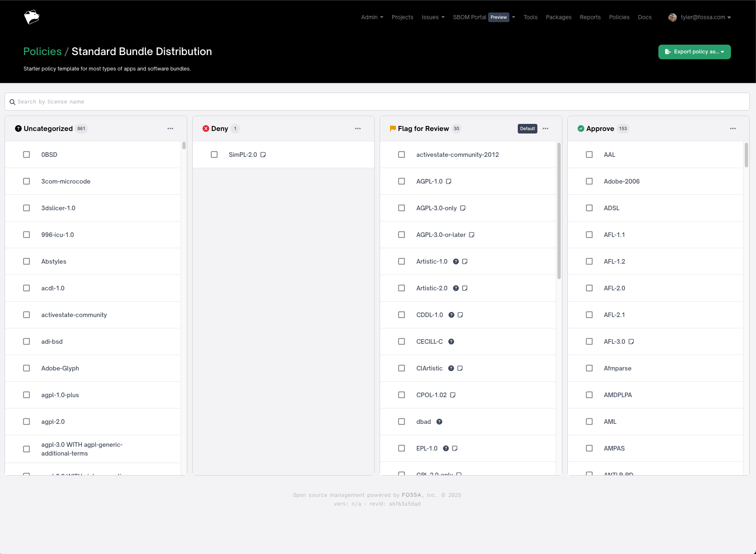Open the SBOM Portal dropdown caret
Image resolution: width=756 pixels, height=554 pixels.
[x=514, y=17]
